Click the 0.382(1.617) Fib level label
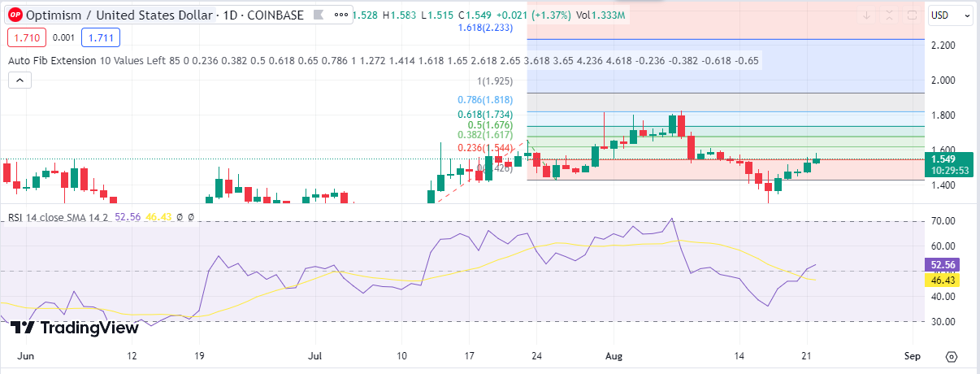Viewport: 980px width, 374px height. tap(487, 135)
